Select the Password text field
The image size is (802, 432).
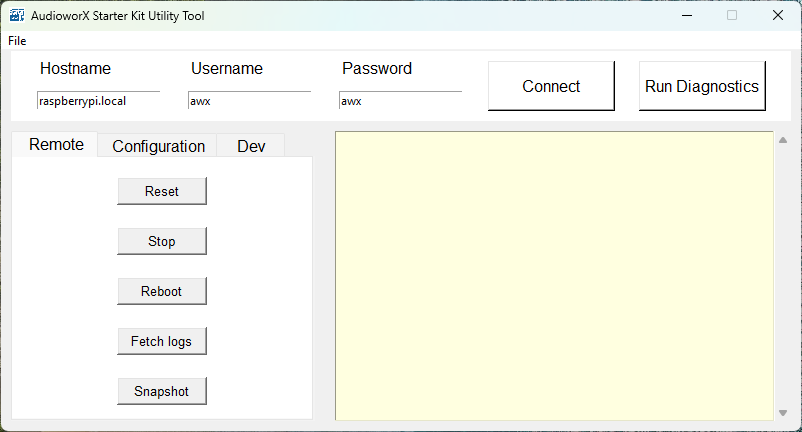[400, 101]
